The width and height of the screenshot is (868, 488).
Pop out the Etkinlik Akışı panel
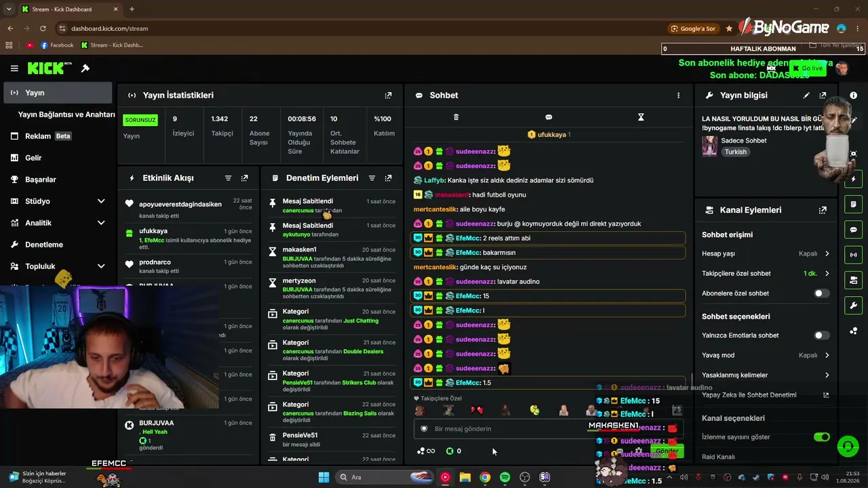click(x=244, y=178)
